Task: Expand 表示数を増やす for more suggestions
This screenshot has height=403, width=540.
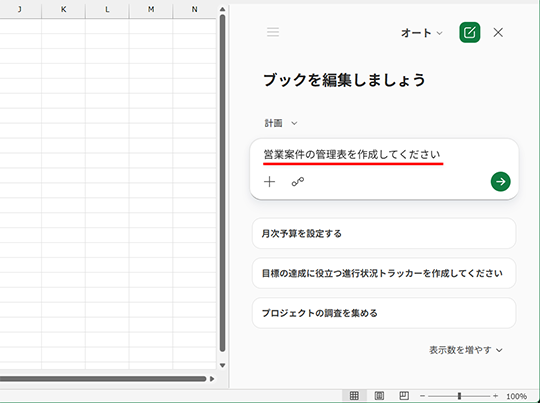Action: [466, 350]
